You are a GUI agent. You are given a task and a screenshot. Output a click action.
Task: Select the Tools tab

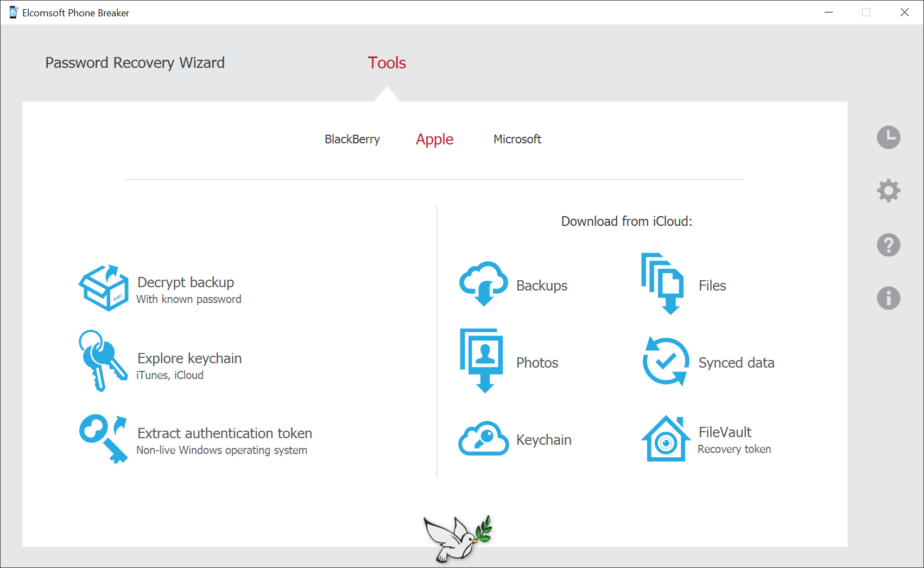387,63
